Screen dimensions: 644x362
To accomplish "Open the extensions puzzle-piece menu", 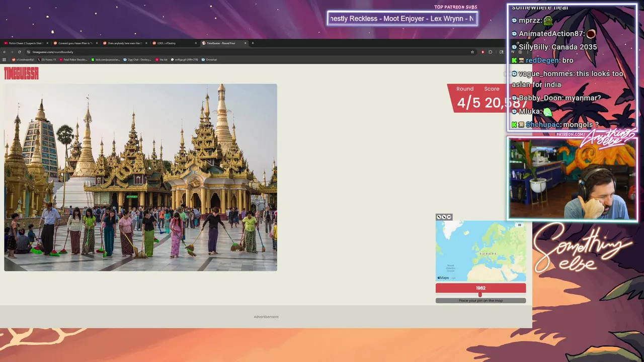I will click(491, 52).
